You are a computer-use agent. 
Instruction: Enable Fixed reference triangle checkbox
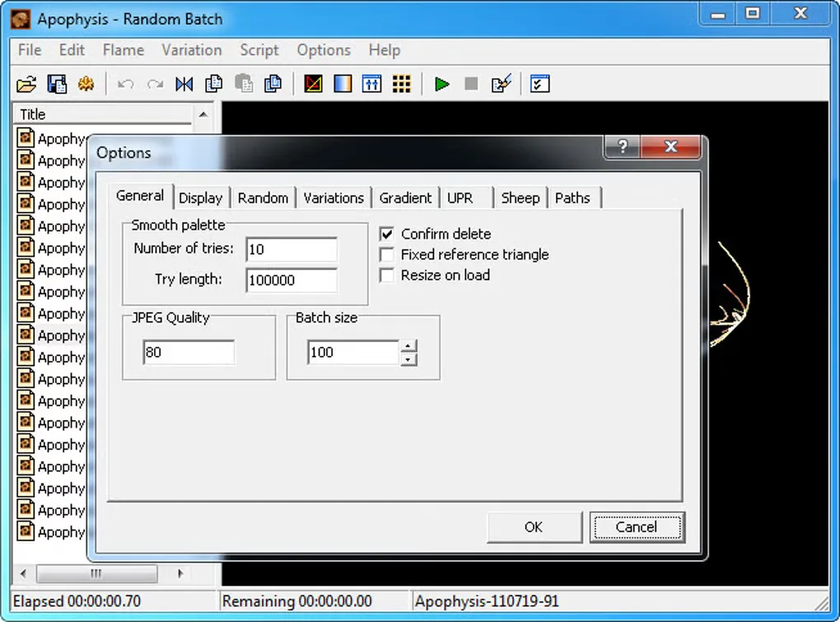(387, 255)
